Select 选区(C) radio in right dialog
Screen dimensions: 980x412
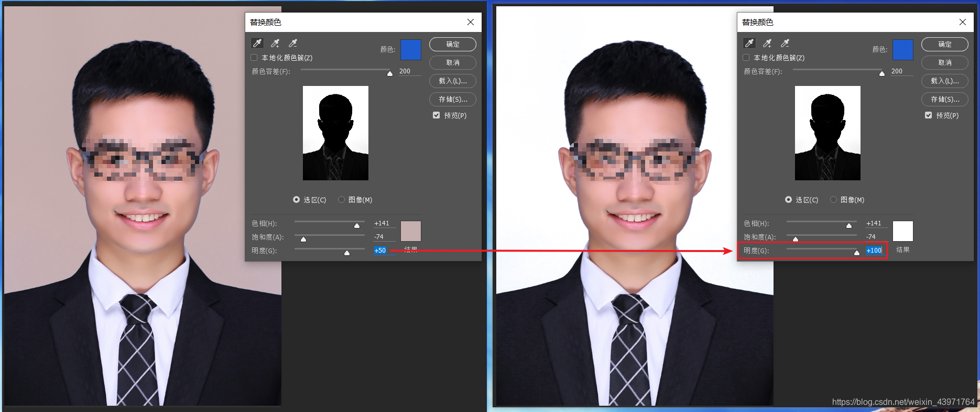pyautogui.click(x=789, y=200)
